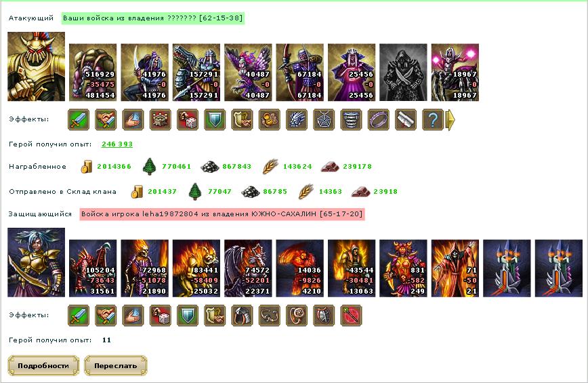Click the attacker's spider web amulet effect icon
Image resolution: width=588 pixels, height=383 pixels.
coord(324,120)
